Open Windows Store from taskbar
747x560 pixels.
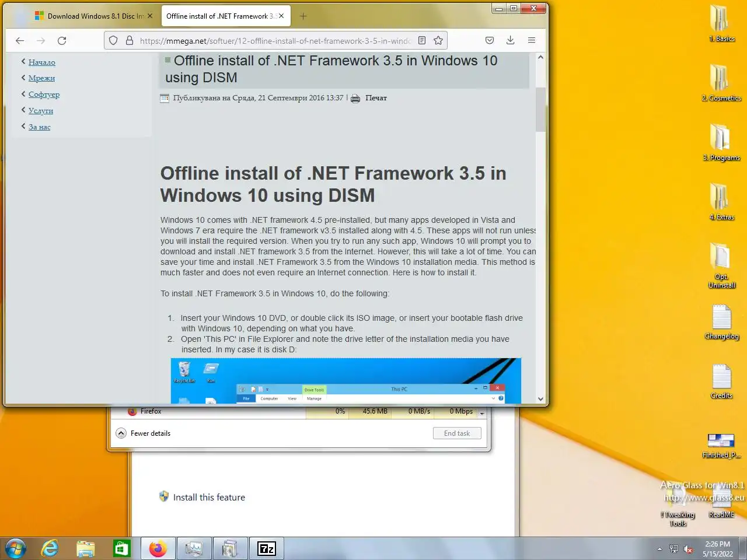(121, 548)
